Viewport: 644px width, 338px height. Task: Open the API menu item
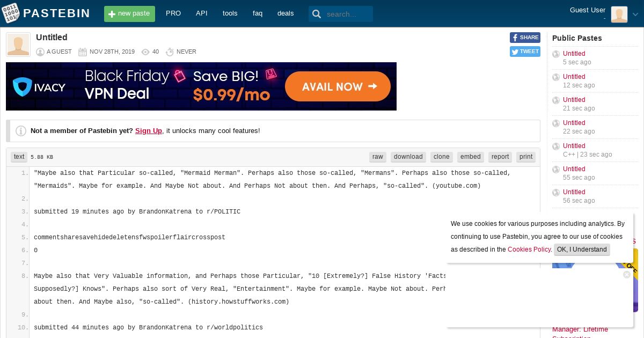pos(202,13)
